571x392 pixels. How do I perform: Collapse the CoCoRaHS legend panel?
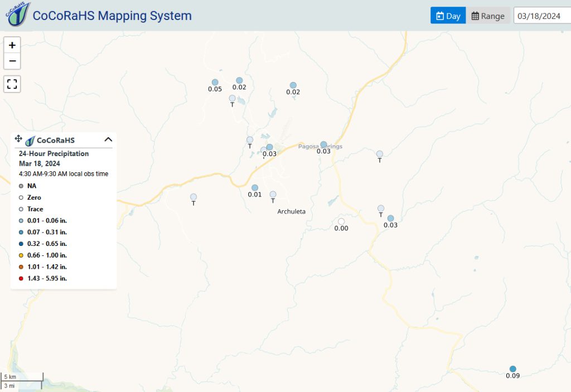(108, 139)
